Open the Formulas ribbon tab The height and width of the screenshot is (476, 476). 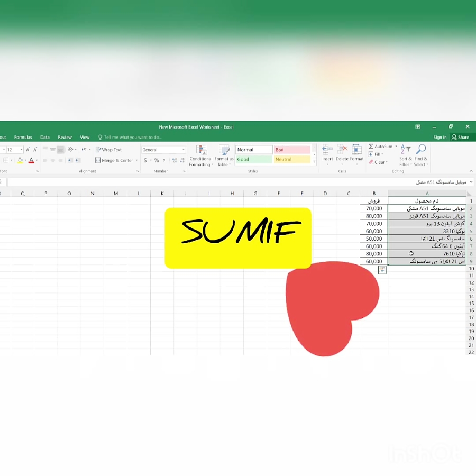coord(23,137)
